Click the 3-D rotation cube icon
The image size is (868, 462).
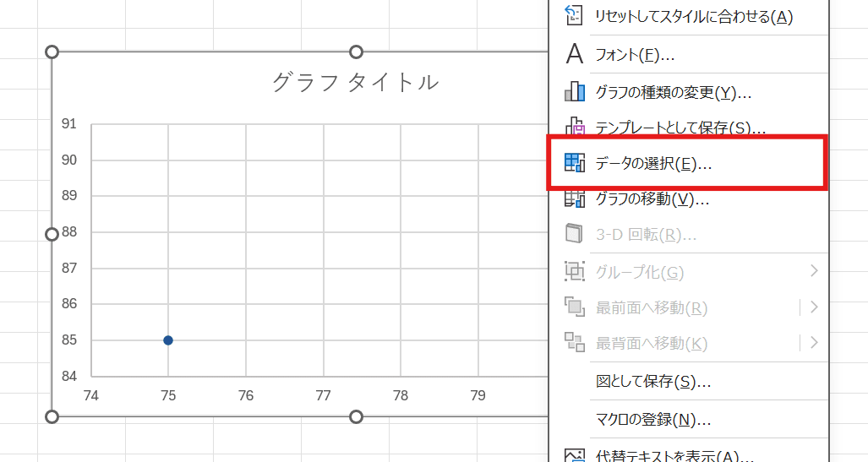[575, 234]
